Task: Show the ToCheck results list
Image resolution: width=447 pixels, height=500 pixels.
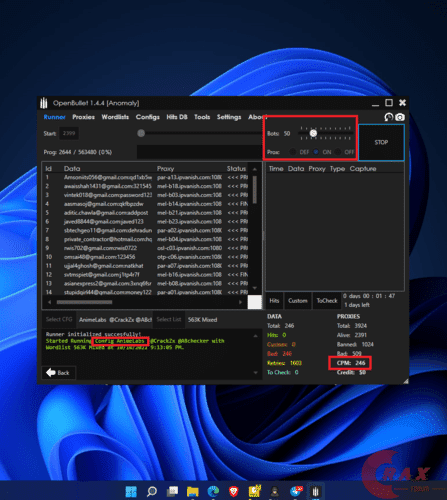Action: coord(327,301)
